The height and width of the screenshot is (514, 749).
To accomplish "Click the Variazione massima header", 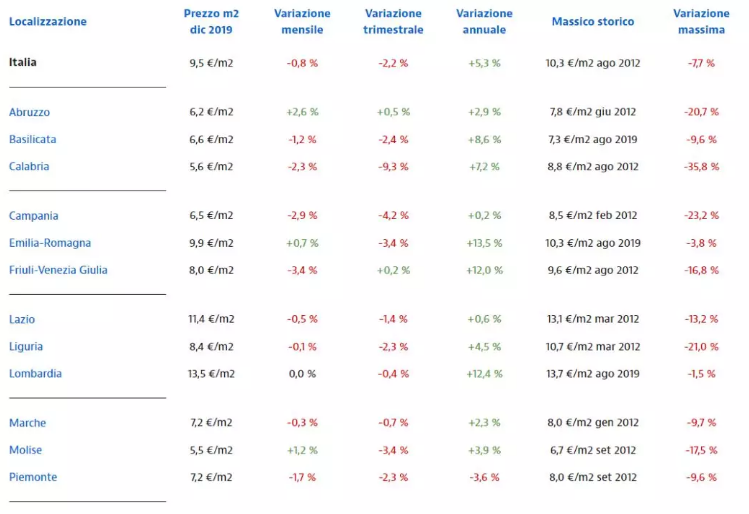I will (701, 21).
